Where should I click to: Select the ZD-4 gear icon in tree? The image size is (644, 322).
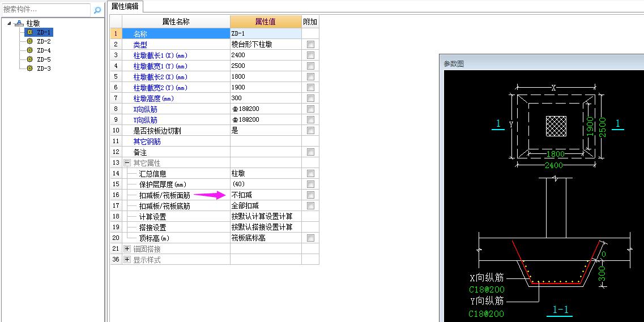pyautogui.click(x=29, y=50)
